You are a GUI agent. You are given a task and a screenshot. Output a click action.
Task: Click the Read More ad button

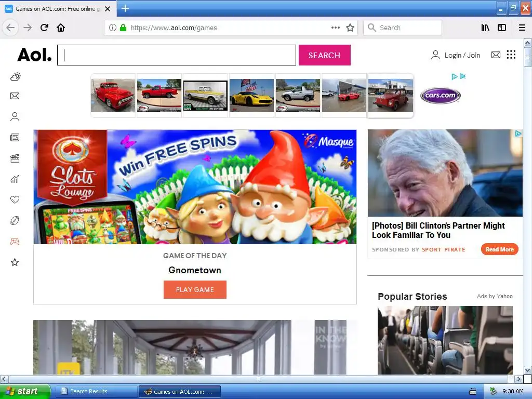coord(499,249)
